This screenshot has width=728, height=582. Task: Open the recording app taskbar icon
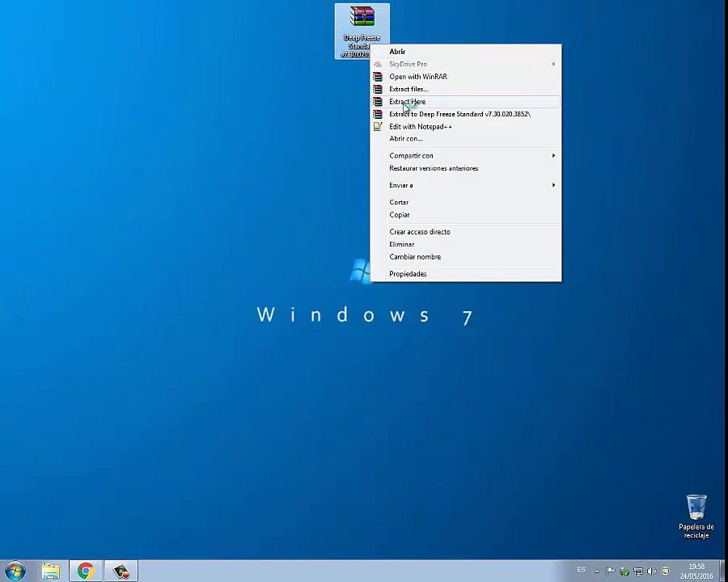(x=121, y=571)
